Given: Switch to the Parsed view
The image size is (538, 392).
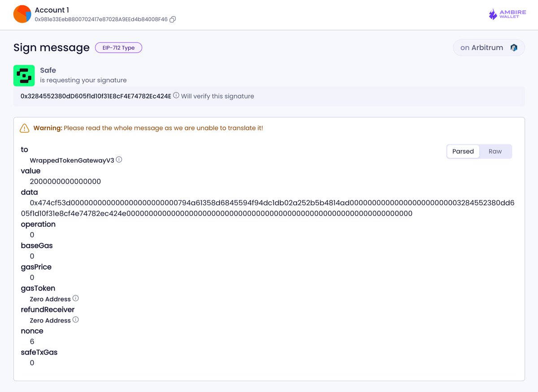Looking at the screenshot, I should pos(463,151).
